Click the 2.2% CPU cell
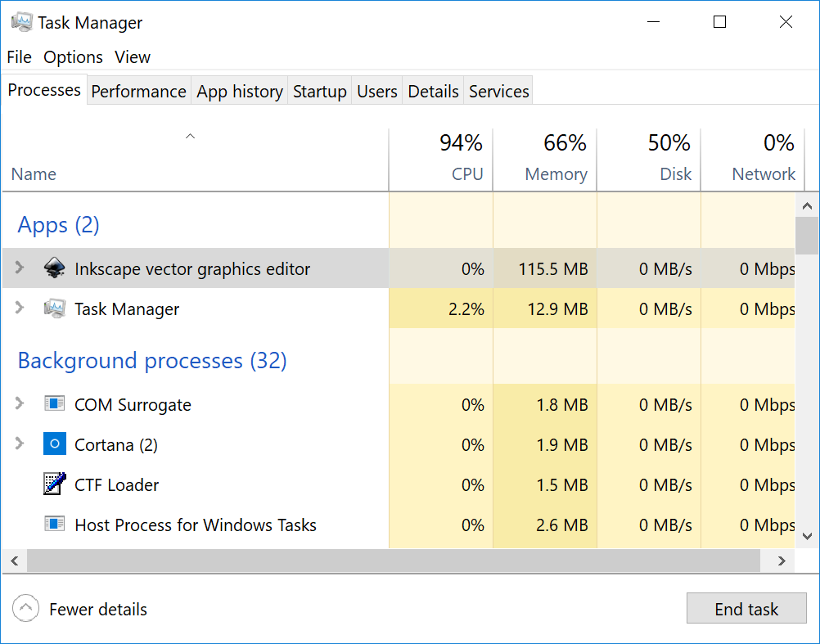This screenshot has height=644, width=820. 441,308
